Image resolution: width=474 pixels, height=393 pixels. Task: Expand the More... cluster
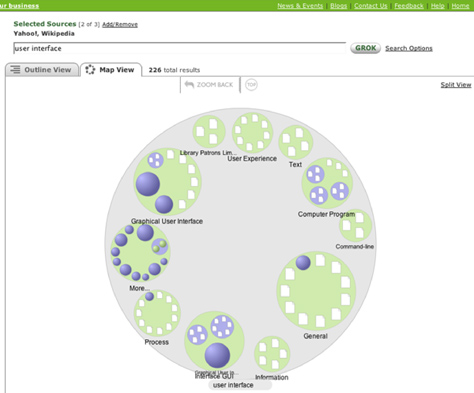(x=140, y=253)
